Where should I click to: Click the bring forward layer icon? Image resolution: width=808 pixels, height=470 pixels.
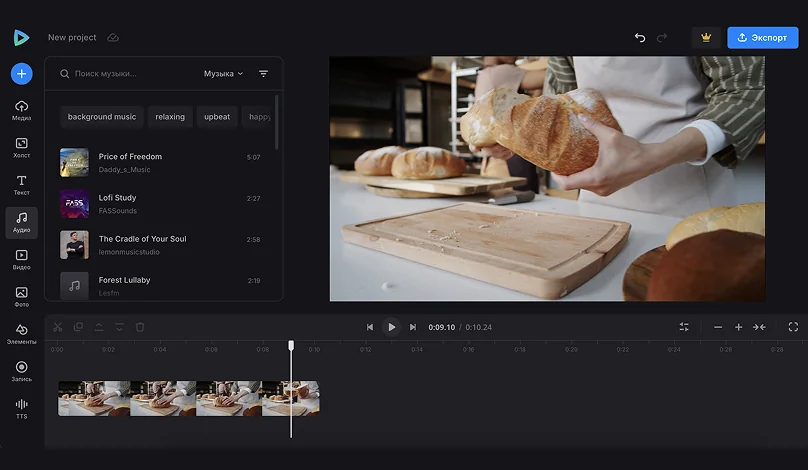[99, 327]
